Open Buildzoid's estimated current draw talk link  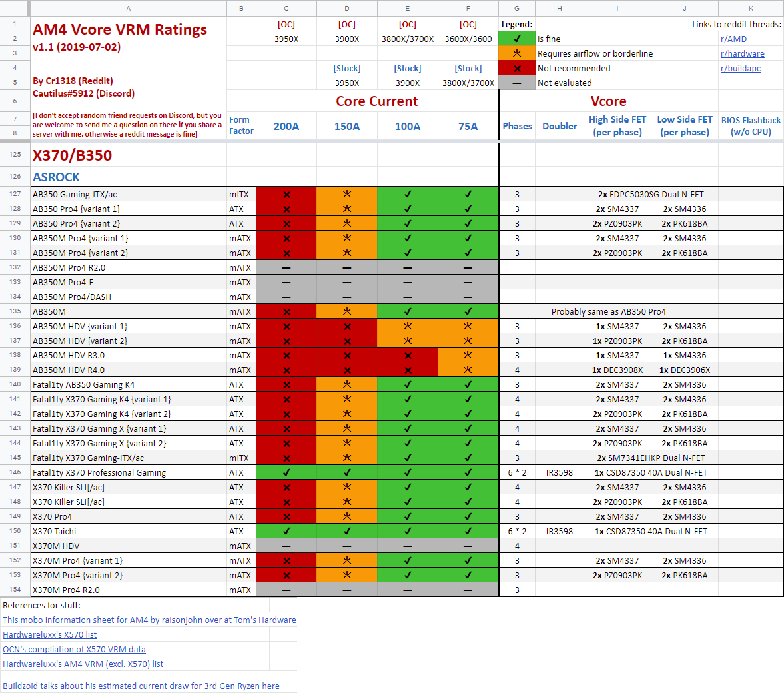click(x=141, y=686)
